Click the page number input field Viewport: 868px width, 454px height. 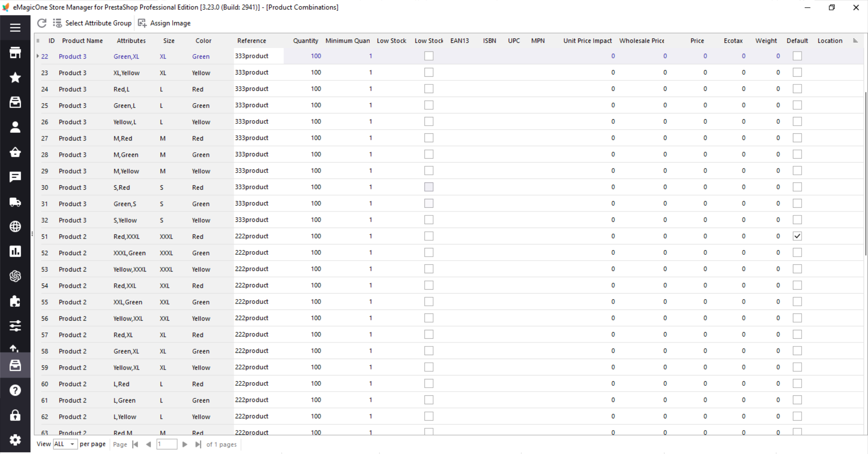167,444
